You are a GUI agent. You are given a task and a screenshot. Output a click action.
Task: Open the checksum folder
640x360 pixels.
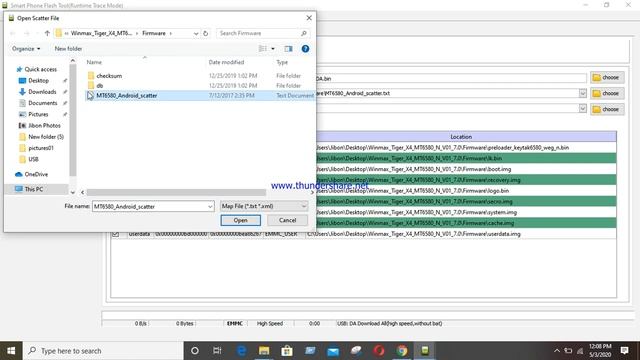tap(109, 76)
